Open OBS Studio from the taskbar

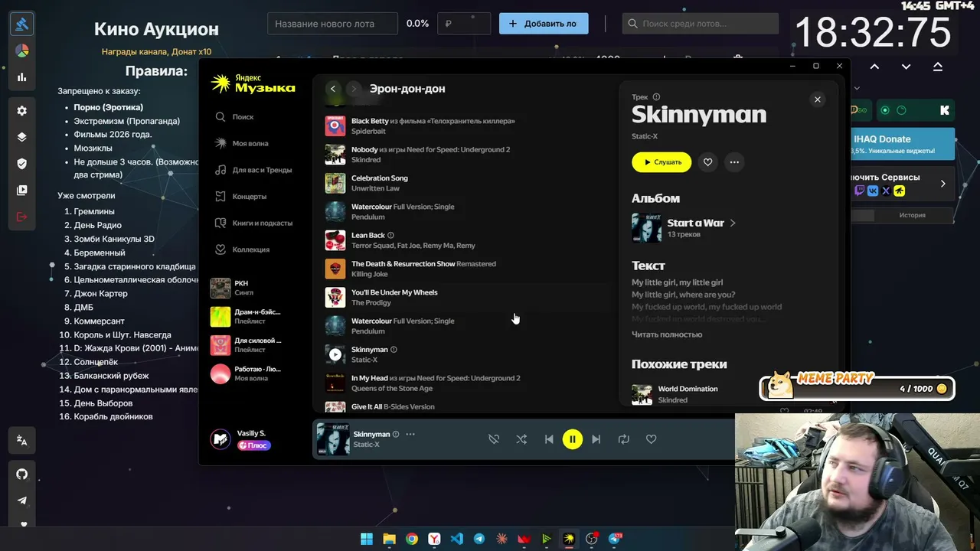[592, 539]
